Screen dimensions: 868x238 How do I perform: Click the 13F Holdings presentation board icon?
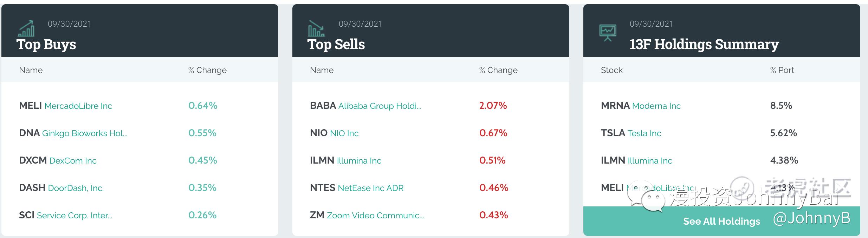click(608, 33)
